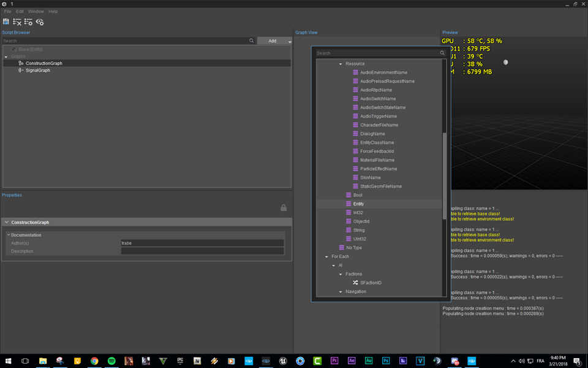Open File Explorer from the taskbar

click(43, 361)
